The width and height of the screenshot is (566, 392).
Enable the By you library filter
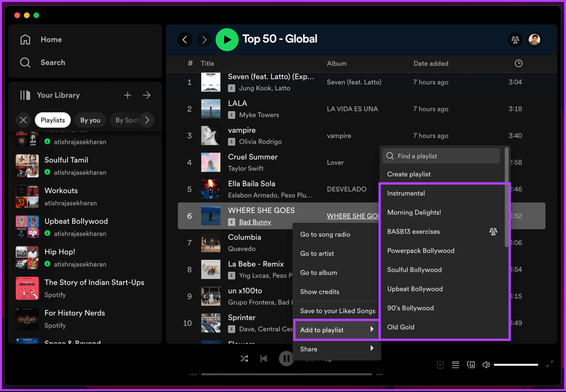point(90,120)
